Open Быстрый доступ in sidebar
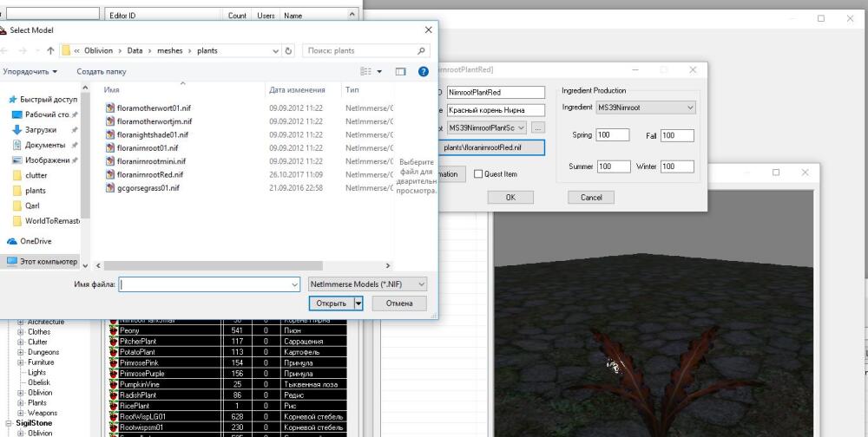 (43, 100)
